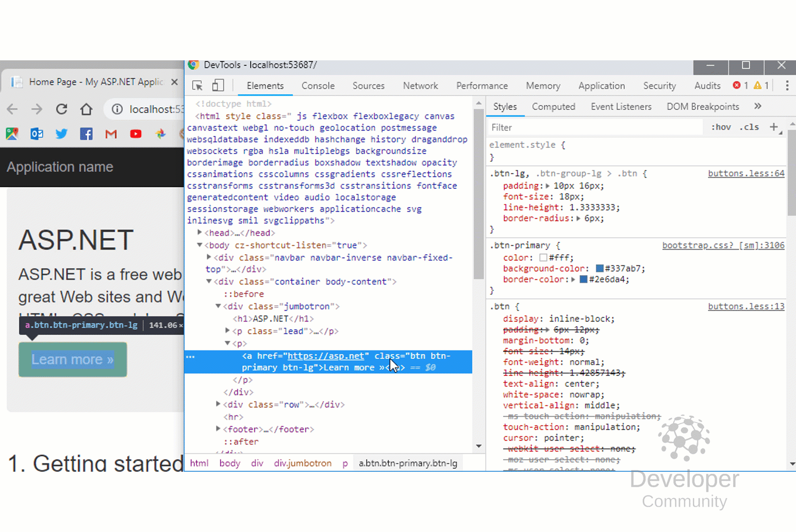Image resolution: width=796 pixels, height=532 pixels.
Task: Expand the navbar div node
Action: tap(209, 257)
